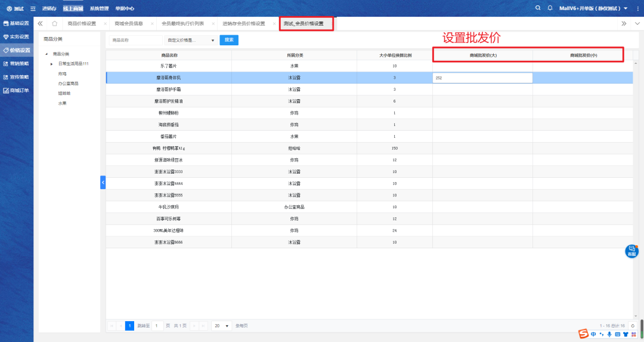Viewport: 644px width, 342px height.
Task: Select the 水果 category in the tree
Action: pyautogui.click(x=62, y=103)
